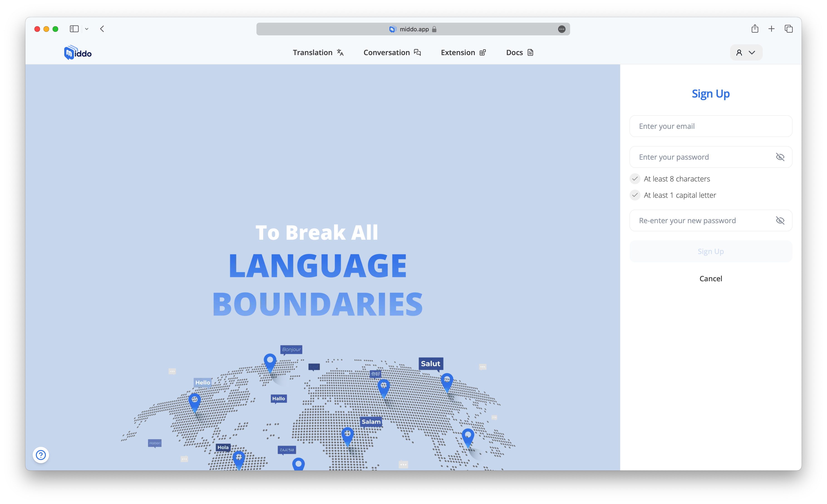Viewport: 827px width, 504px height.
Task: Go back with the browser back arrow
Action: pos(102,29)
